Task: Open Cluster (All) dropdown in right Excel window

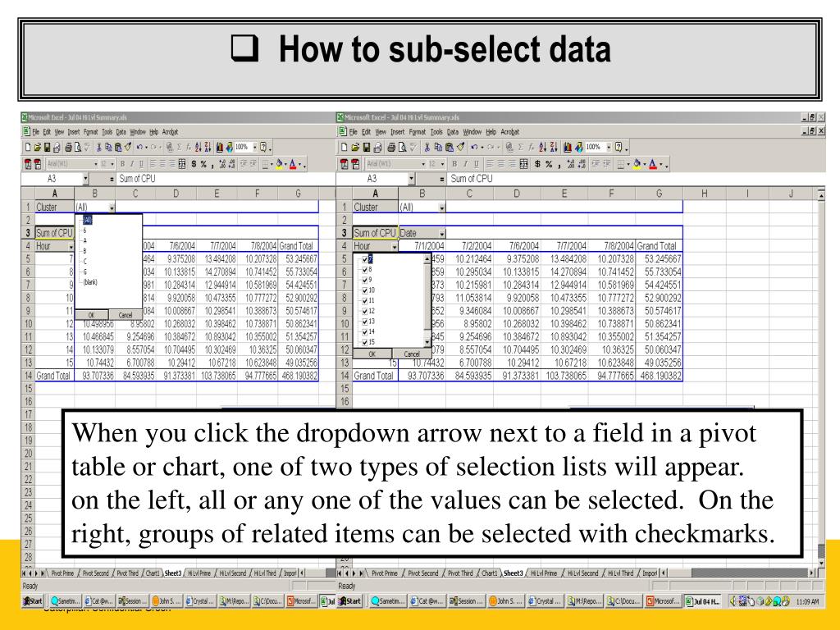Action: pyautogui.click(x=442, y=208)
